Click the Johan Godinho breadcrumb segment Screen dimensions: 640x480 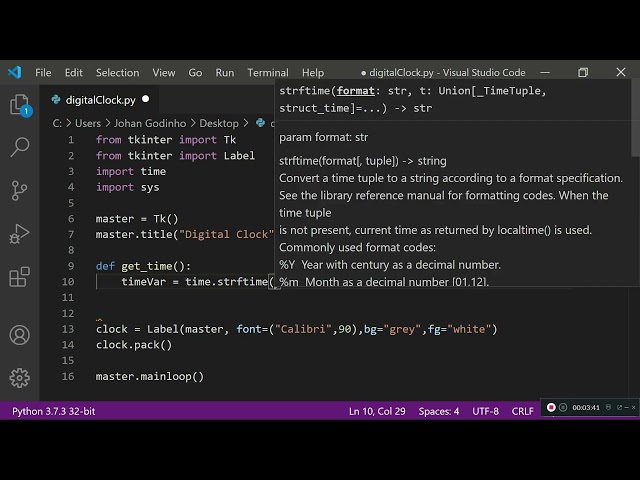point(150,123)
